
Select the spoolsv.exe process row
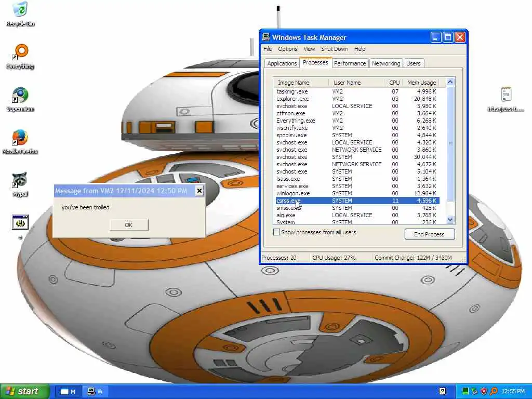(357, 136)
